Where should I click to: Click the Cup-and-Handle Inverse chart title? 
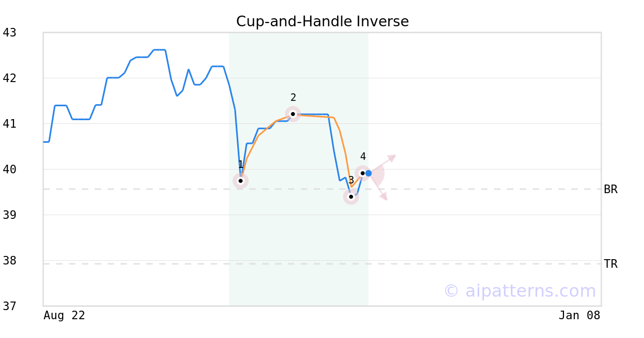pyautogui.click(x=322, y=21)
